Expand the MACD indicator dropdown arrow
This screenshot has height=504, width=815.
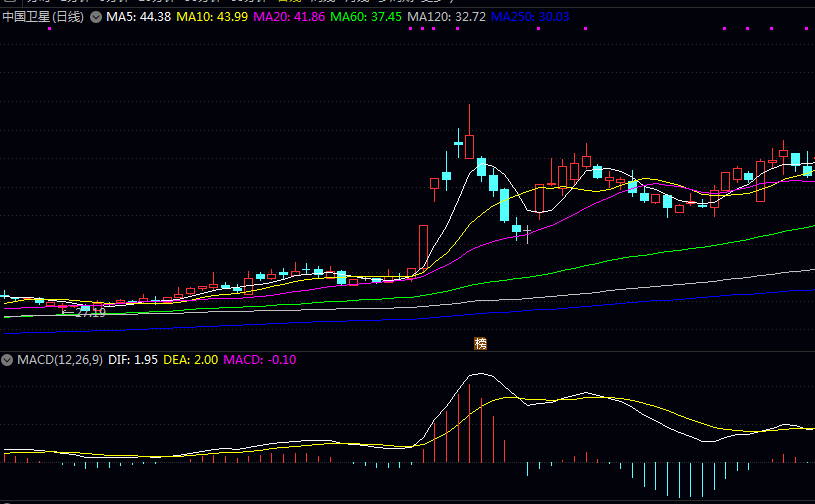coord(6,360)
